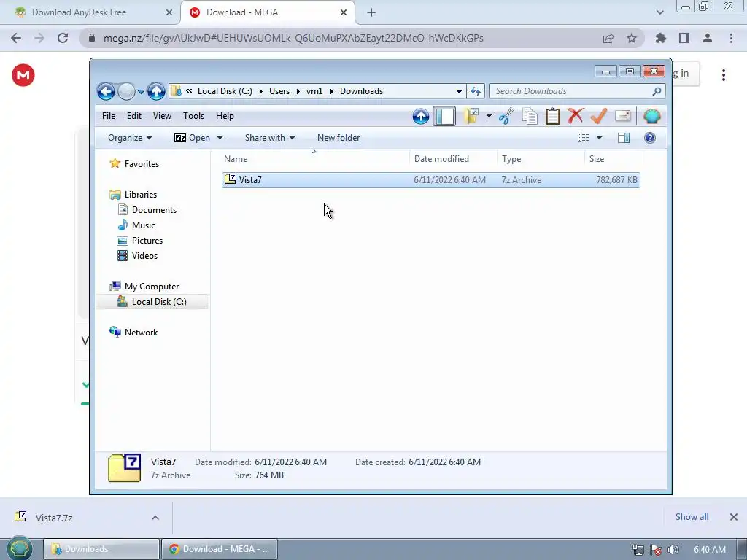Select Local Disk (C:) in navigation pane

(152, 301)
